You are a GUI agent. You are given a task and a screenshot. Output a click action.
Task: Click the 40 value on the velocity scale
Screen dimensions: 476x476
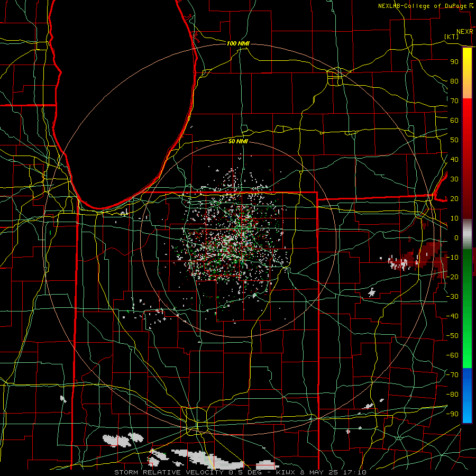click(x=454, y=159)
